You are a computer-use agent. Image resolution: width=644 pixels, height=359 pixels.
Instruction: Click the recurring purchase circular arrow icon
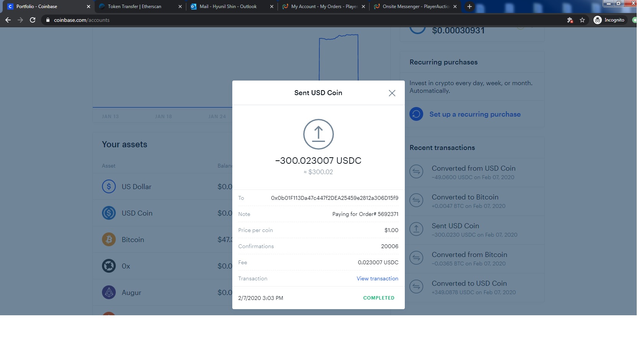[416, 114]
